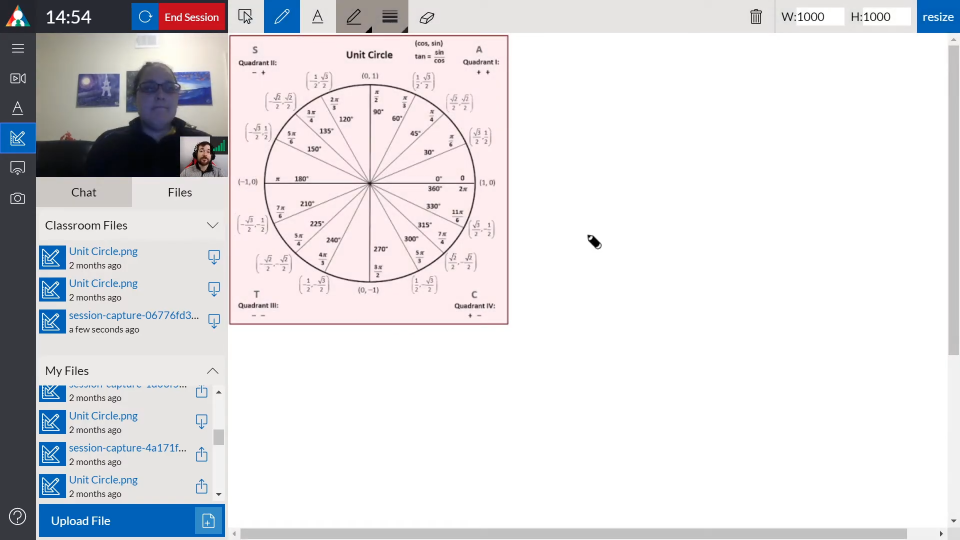Select the whiteboard sidebar icon
This screenshot has height=540, width=960.
tap(18, 138)
